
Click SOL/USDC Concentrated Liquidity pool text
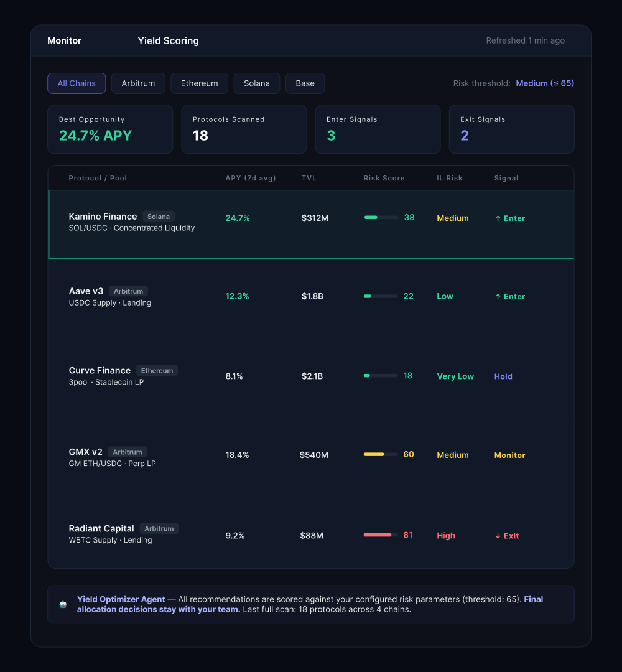point(131,228)
